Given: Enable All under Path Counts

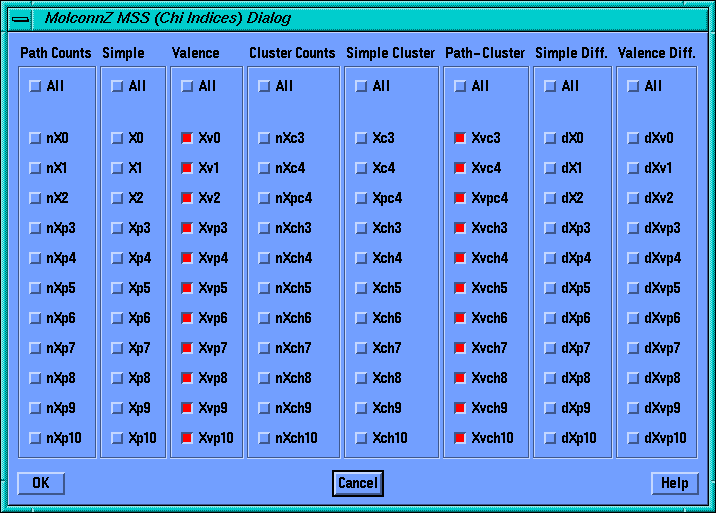Looking at the screenshot, I should tap(36, 87).
